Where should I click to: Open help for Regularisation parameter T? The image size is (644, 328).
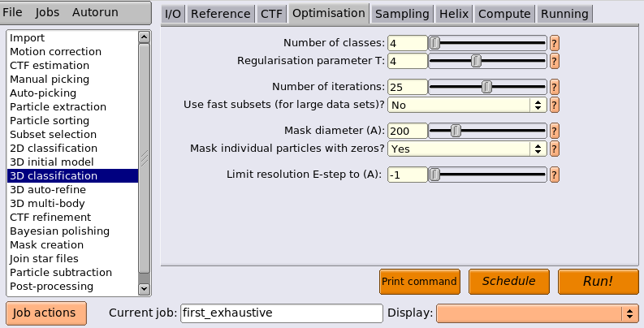(555, 61)
